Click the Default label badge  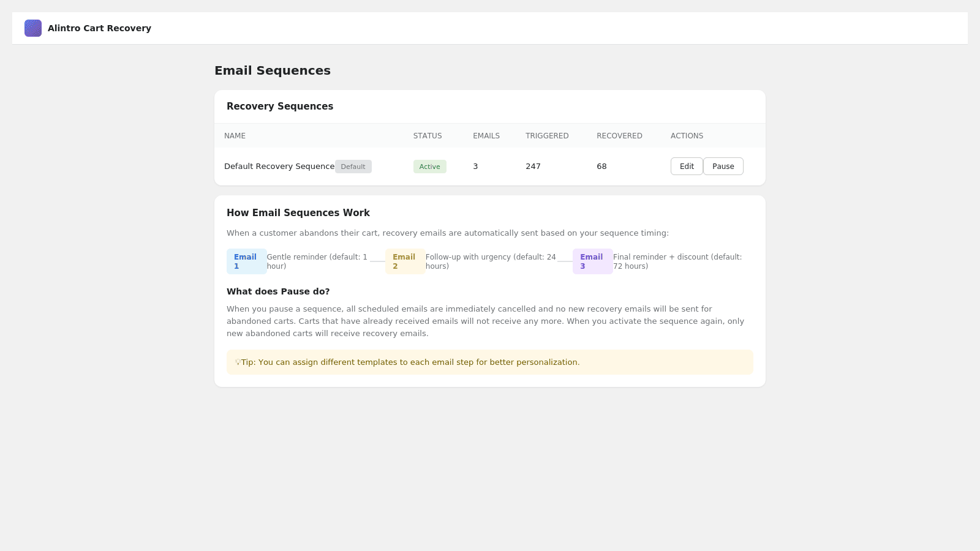click(x=353, y=166)
